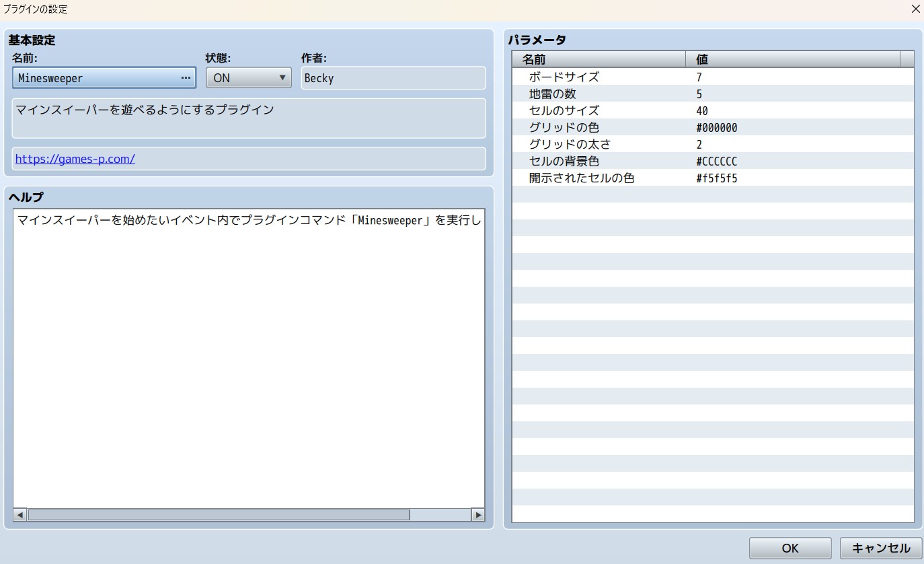Open the 状態 ON dropdown

pos(248,78)
